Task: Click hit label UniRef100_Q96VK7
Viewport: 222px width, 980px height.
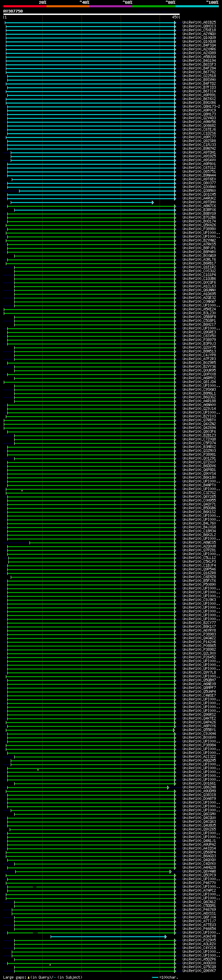Action: click(x=199, y=971)
